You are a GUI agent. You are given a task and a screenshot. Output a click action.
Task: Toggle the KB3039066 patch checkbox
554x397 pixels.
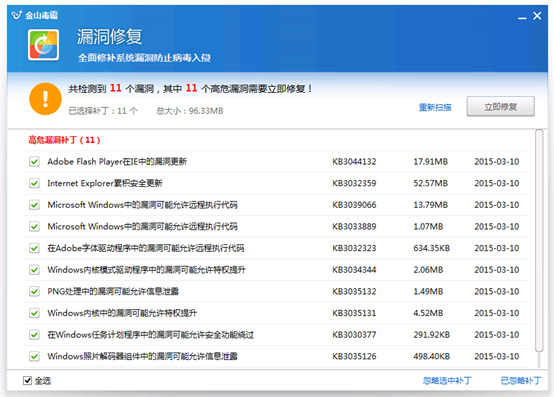tap(34, 205)
